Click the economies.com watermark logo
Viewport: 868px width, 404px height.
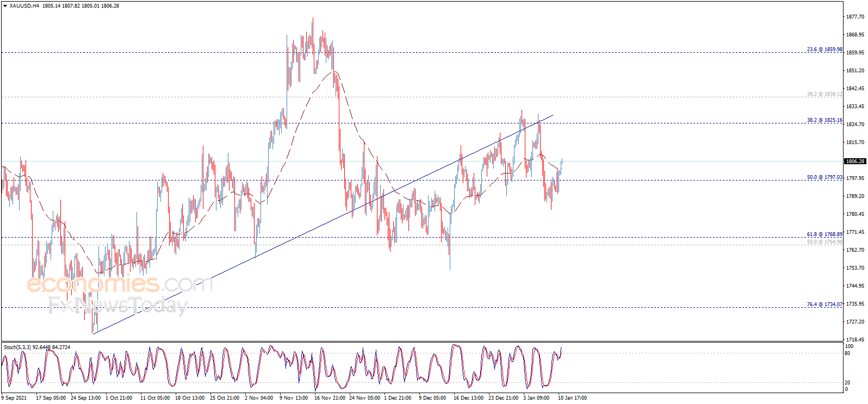[120, 284]
